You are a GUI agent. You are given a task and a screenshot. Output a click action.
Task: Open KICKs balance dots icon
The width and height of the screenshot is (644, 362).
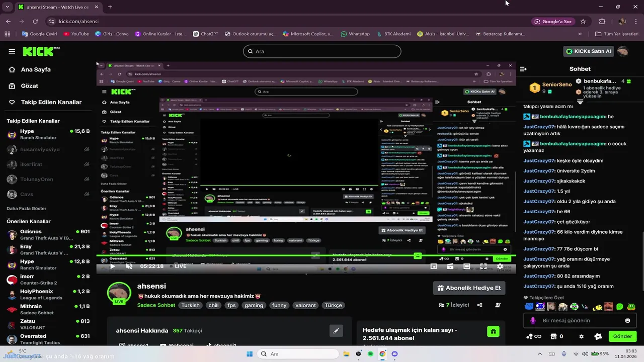[x=529, y=336]
